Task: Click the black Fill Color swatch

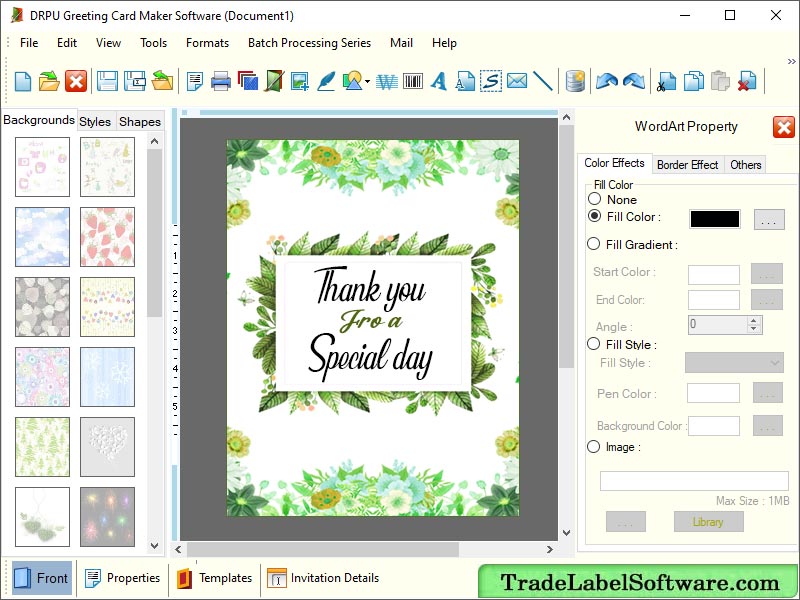Action: pos(713,217)
